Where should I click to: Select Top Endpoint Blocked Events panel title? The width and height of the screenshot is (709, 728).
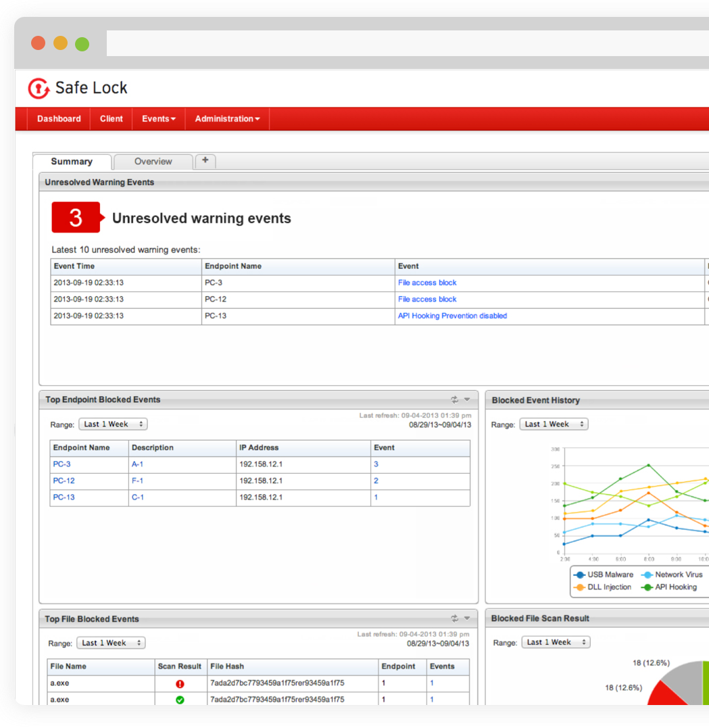[x=103, y=399]
